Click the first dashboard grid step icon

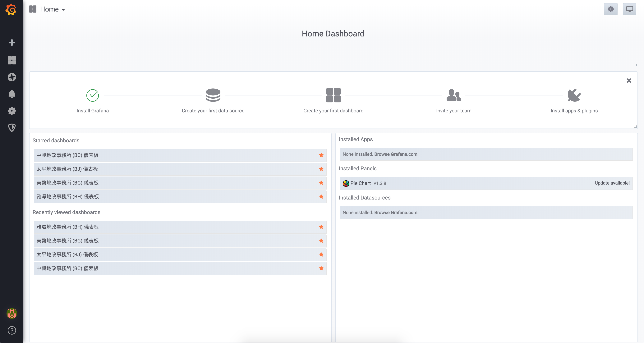tap(333, 95)
